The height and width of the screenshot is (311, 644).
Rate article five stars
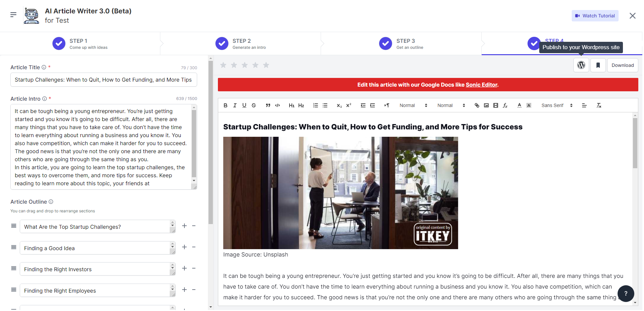[x=266, y=65]
